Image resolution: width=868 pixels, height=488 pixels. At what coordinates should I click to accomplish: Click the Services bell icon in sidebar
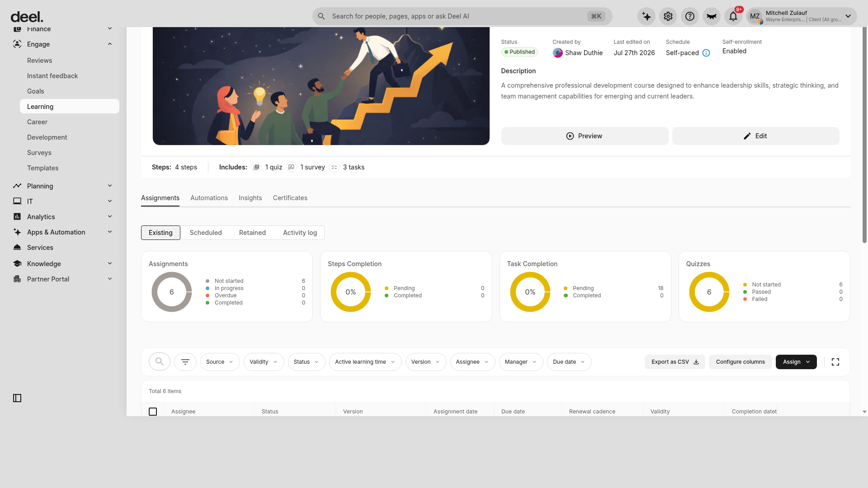tap(17, 248)
